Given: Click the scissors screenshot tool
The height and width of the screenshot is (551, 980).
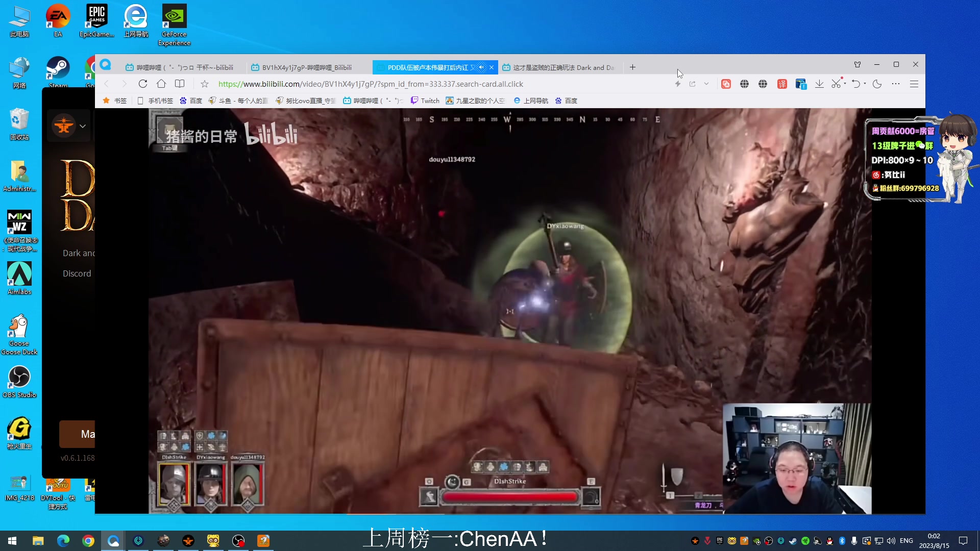Looking at the screenshot, I should tap(836, 84).
